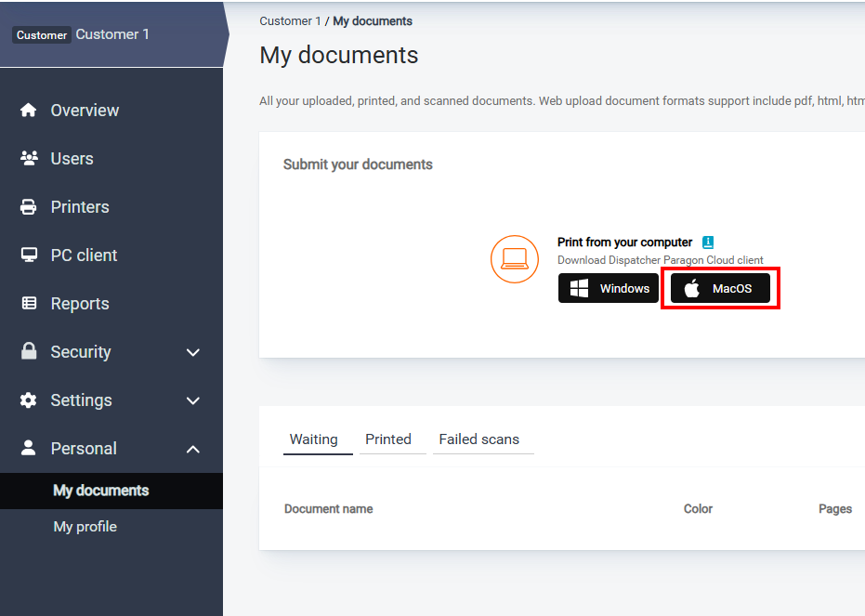Collapse the Personal section chevron
The image size is (865, 616).
(193, 449)
